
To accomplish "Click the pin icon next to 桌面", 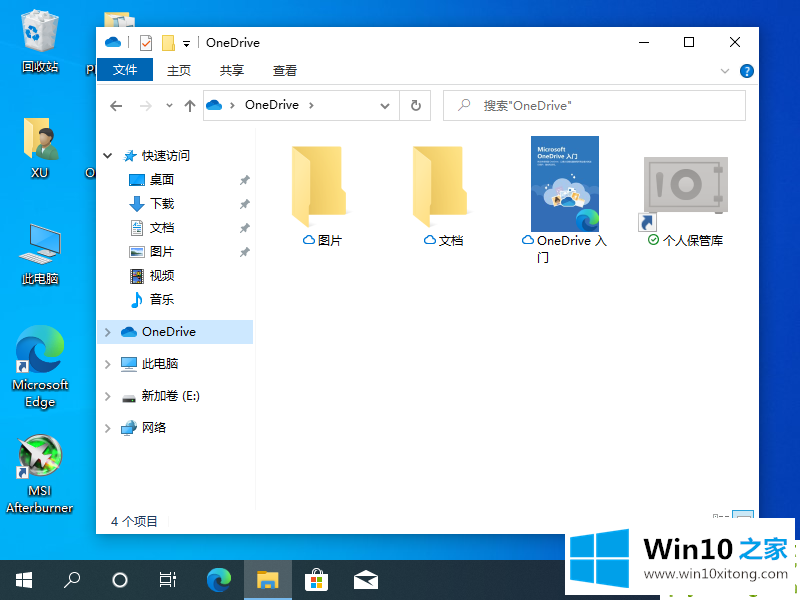I will pos(245,180).
